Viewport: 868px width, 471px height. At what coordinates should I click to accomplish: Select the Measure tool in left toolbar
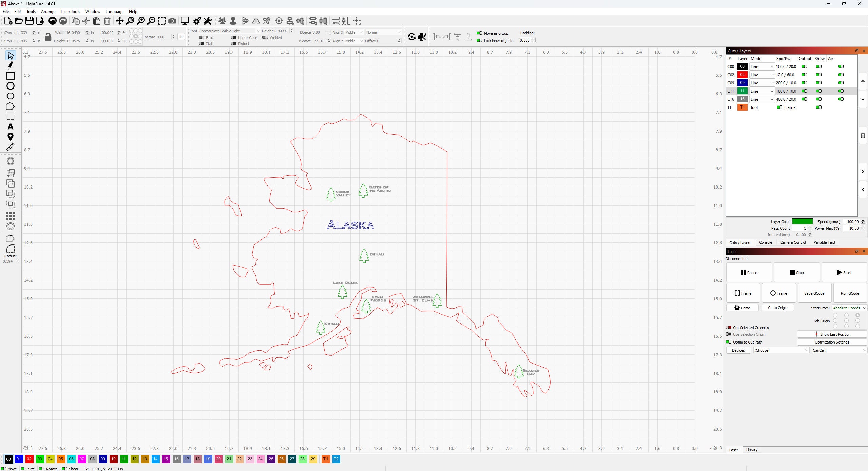pyautogui.click(x=11, y=147)
